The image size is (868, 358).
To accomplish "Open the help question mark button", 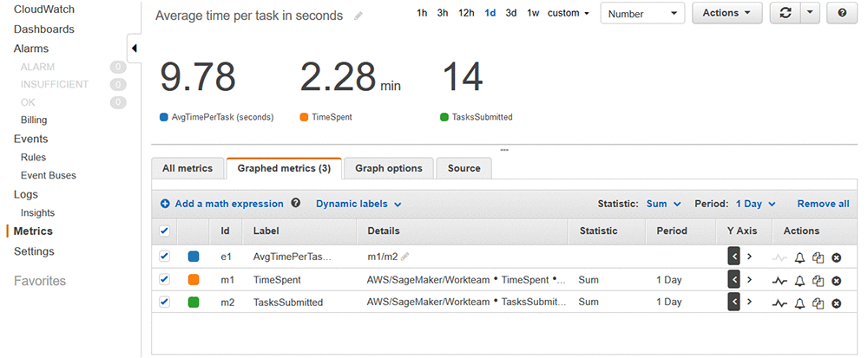I will [x=842, y=13].
